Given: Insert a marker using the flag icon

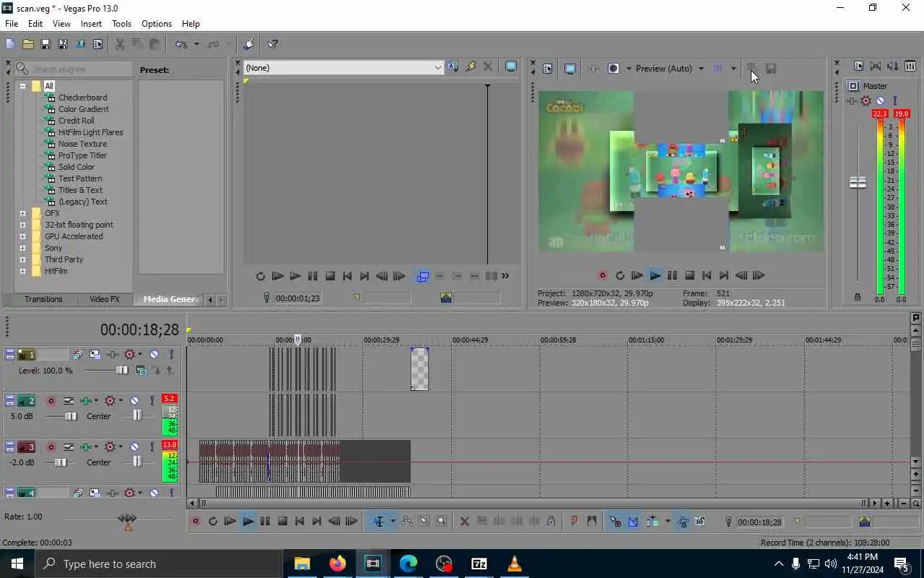Looking at the screenshot, I should tap(575, 521).
